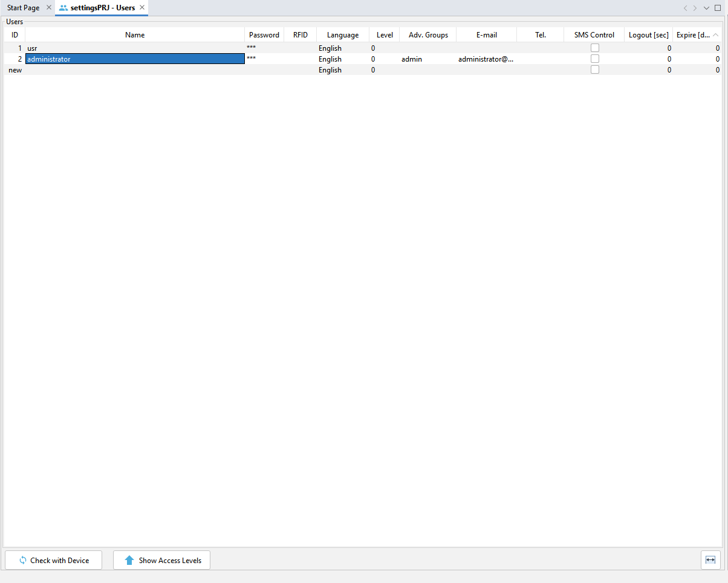This screenshot has height=583, width=728.
Task: Click the admin Adv. Groups cell
Action: (x=428, y=59)
